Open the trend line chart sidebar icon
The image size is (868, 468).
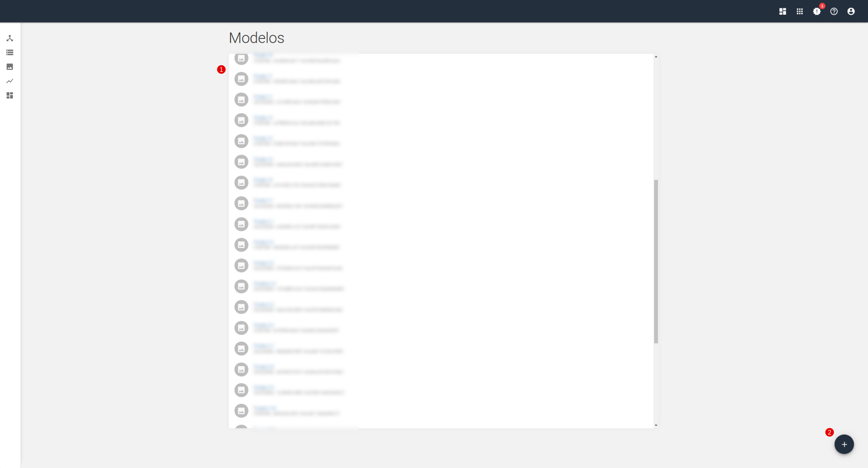(x=10, y=81)
